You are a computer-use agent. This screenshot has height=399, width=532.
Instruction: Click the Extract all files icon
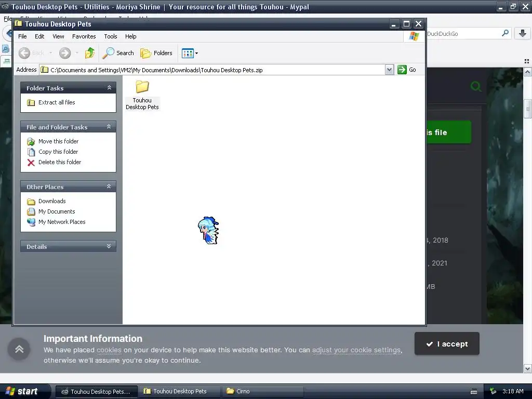pyautogui.click(x=31, y=102)
